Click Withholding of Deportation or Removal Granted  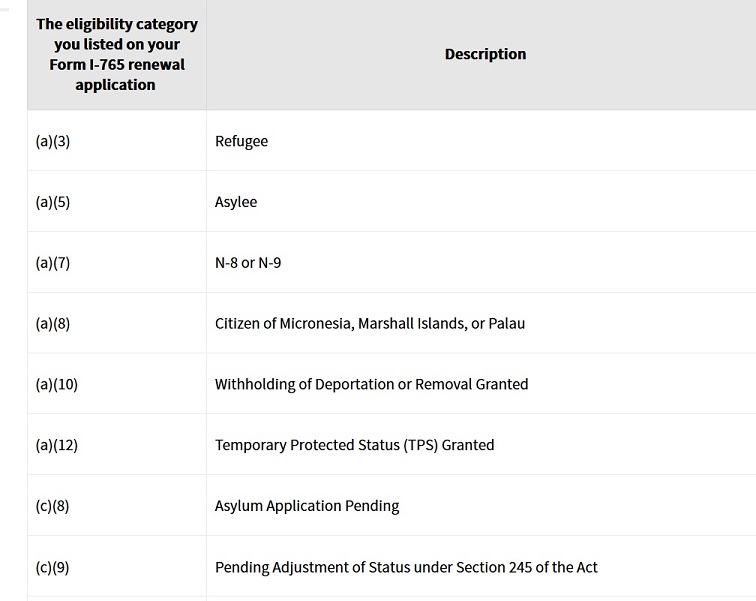tap(371, 384)
